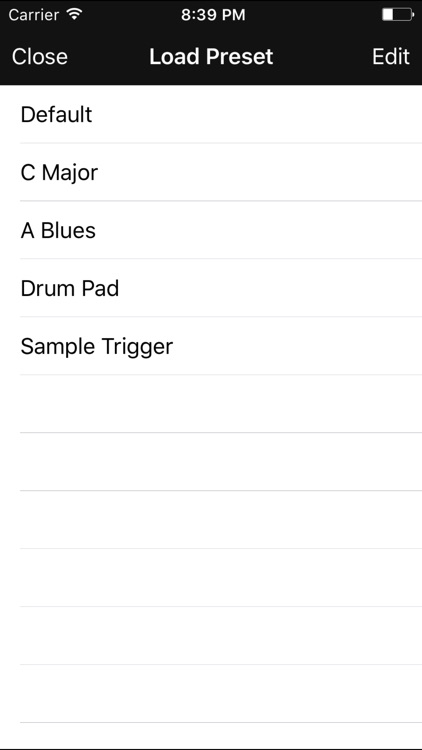Tap blank navigation bar area between title and Edit

322,56
